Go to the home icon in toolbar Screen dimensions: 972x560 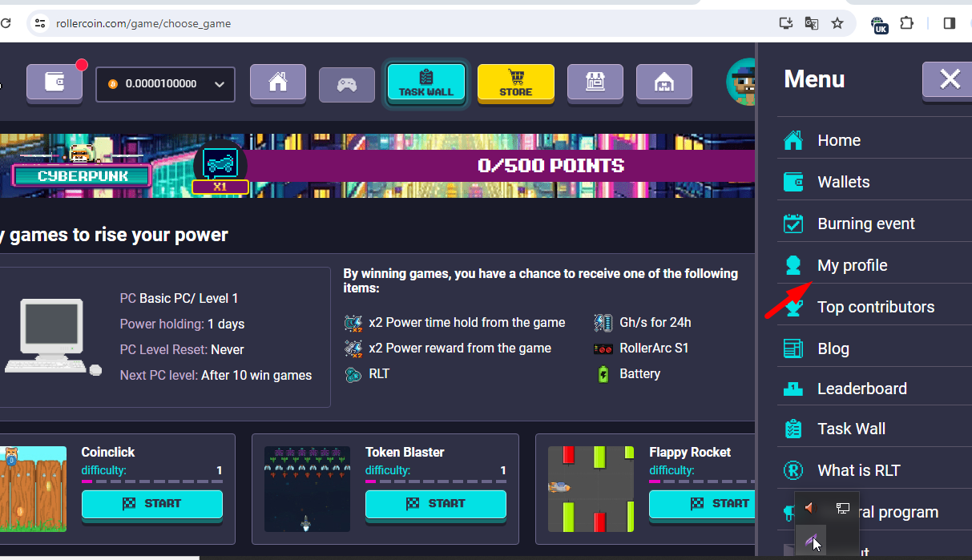click(278, 83)
